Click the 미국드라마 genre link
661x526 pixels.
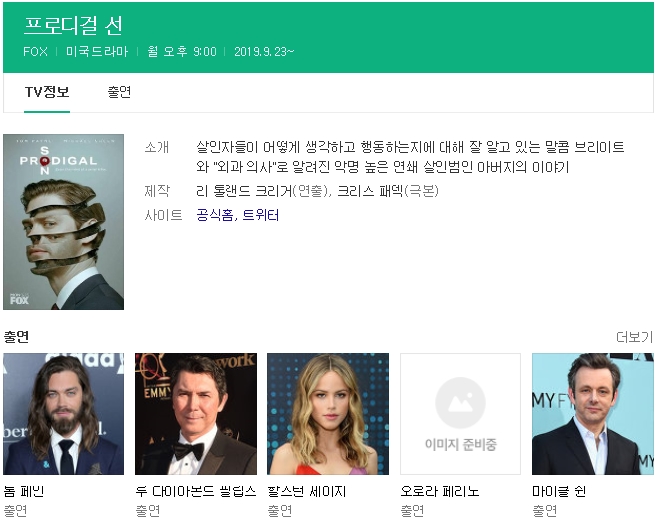(97, 51)
